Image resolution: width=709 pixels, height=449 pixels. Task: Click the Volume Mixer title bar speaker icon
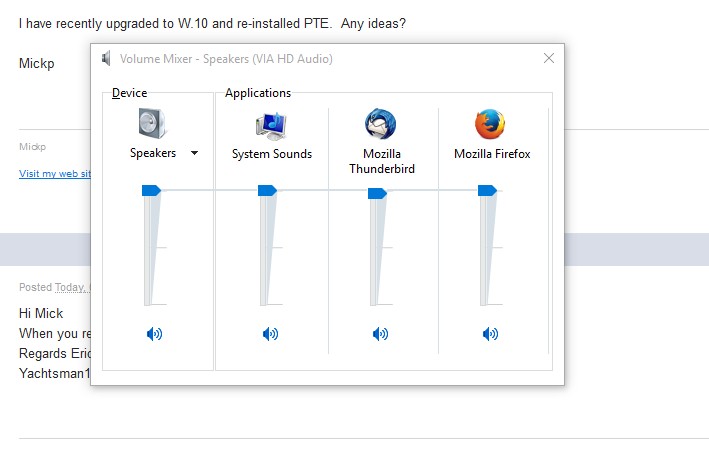(x=107, y=58)
